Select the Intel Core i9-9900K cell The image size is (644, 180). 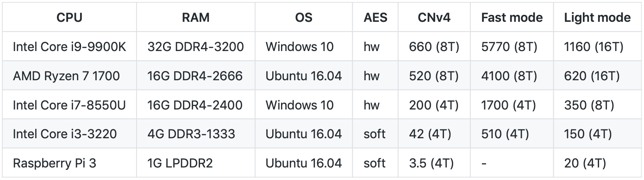click(x=69, y=47)
